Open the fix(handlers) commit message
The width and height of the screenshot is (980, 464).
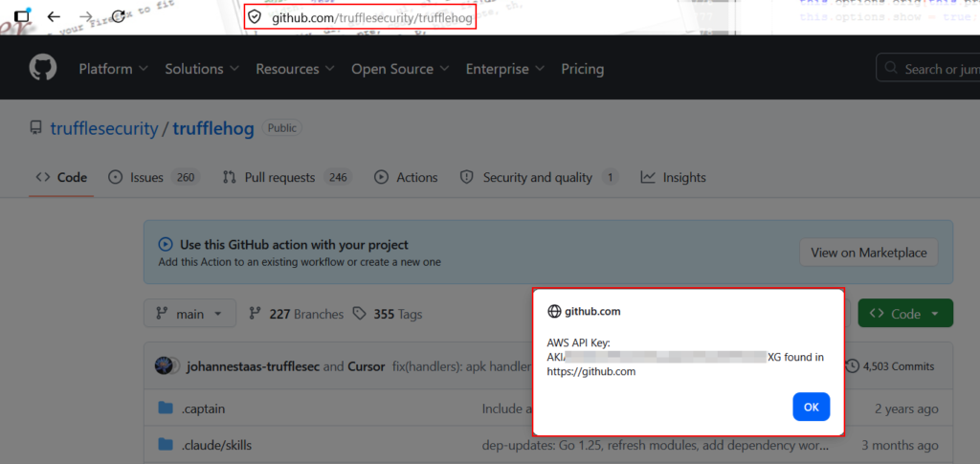tap(461, 366)
